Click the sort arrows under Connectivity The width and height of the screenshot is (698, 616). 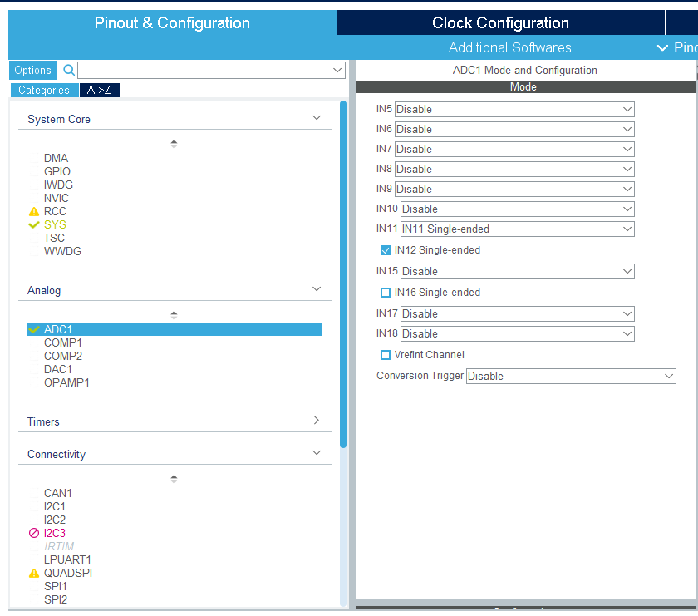(174, 479)
